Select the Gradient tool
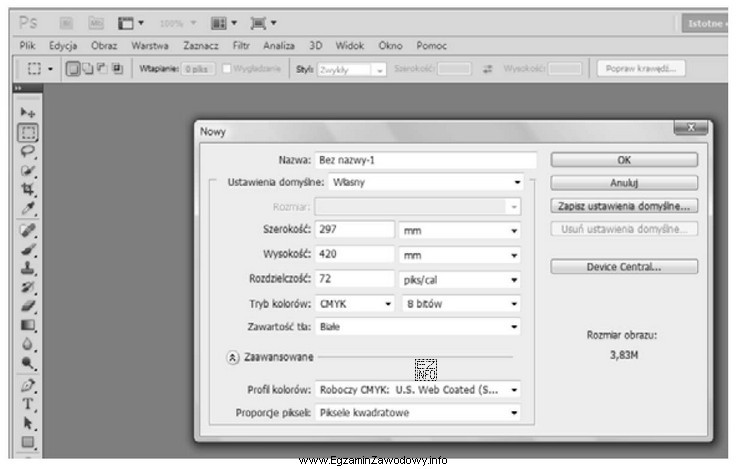747x469 pixels. pos(28,325)
